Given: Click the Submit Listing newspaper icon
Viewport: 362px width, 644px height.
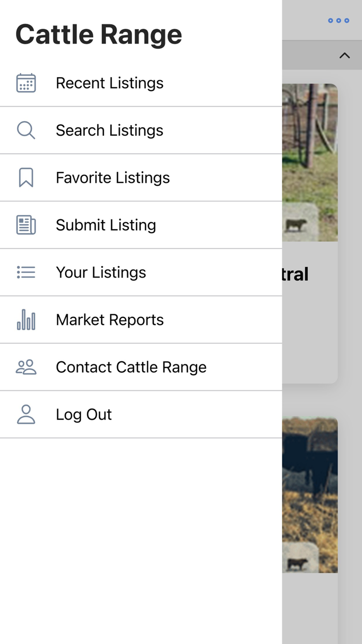Looking at the screenshot, I should [x=26, y=225].
